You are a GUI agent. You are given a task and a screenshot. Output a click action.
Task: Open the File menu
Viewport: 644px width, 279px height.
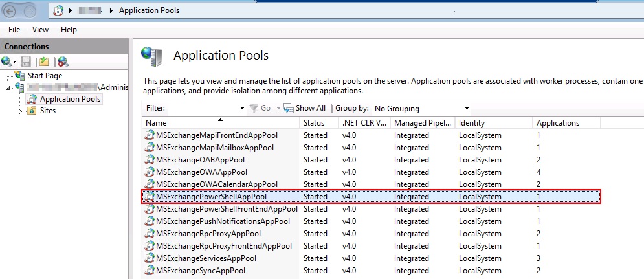(x=14, y=30)
